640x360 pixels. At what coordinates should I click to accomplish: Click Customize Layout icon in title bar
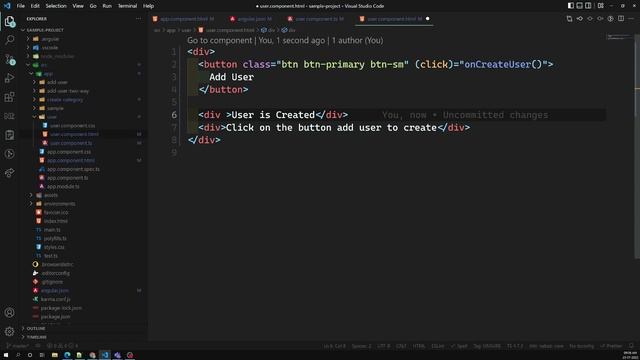click(601, 6)
